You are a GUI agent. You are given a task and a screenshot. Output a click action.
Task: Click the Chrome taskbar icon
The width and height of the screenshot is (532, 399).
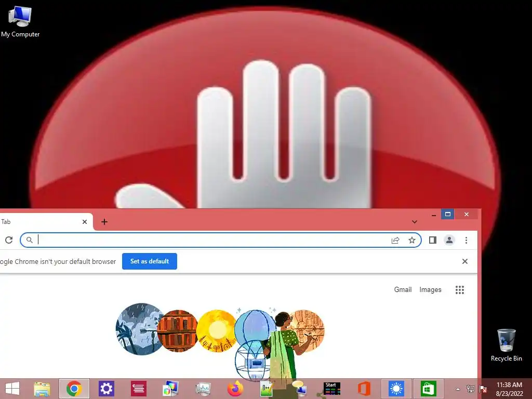pos(74,389)
